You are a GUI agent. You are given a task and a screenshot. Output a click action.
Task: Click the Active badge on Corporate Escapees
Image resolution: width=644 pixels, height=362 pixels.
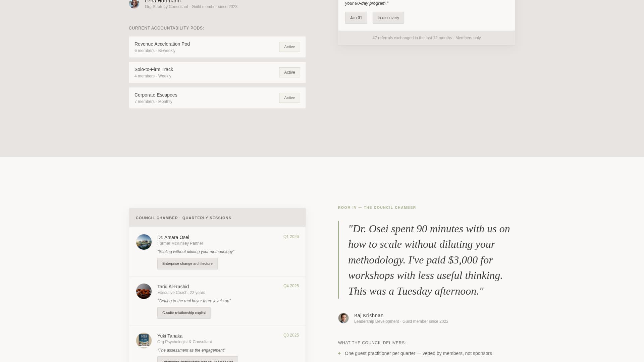[289, 98]
